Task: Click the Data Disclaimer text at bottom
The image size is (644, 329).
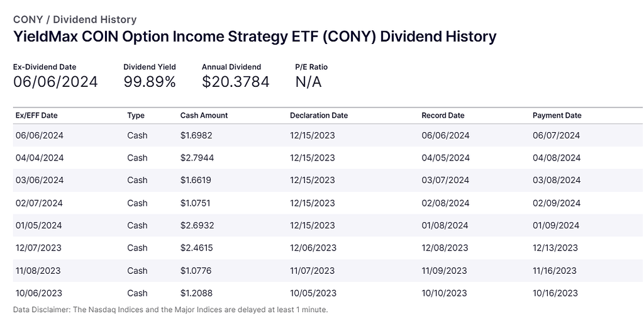Action: (x=170, y=309)
